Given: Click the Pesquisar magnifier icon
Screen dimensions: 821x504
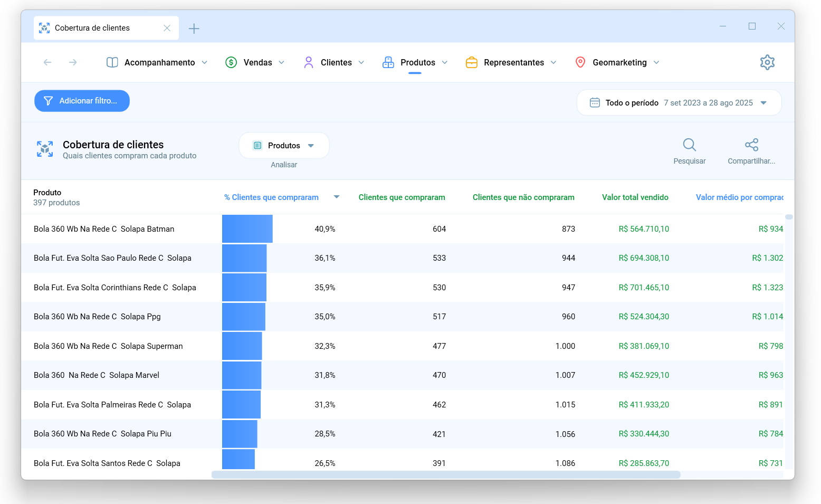Looking at the screenshot, I should coord(689,145).
